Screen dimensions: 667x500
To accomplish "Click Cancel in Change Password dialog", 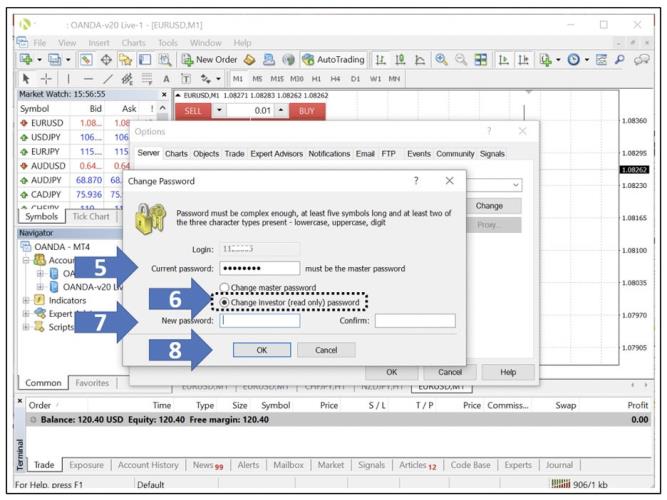I will (326, 350).
